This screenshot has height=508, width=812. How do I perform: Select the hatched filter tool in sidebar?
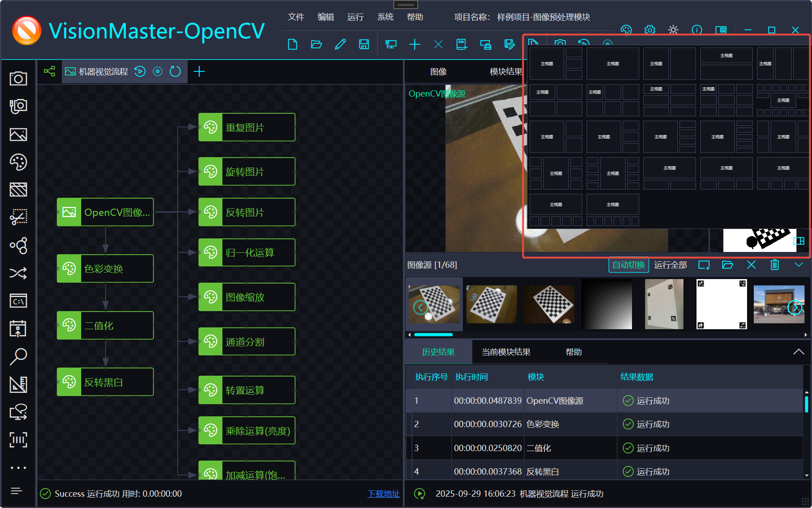pyautogui.click(x=18, y=190)
